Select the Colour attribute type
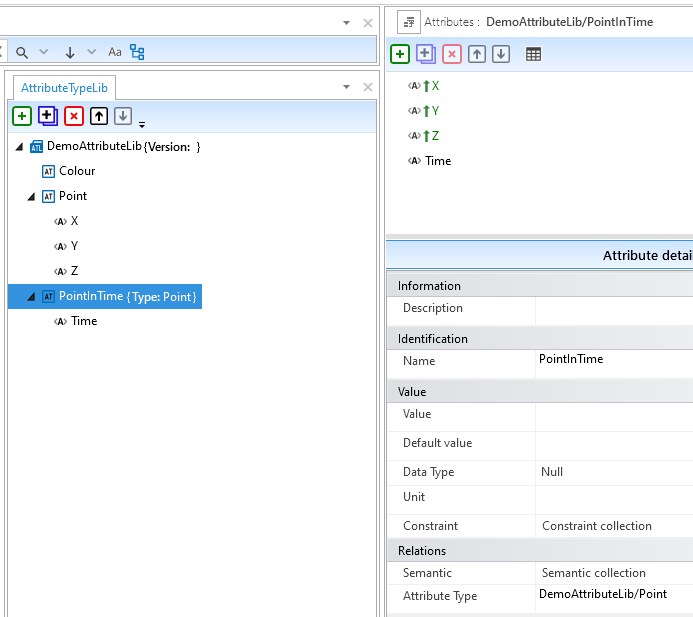Viewport: 693px width, 617px height. click(77, 171)
